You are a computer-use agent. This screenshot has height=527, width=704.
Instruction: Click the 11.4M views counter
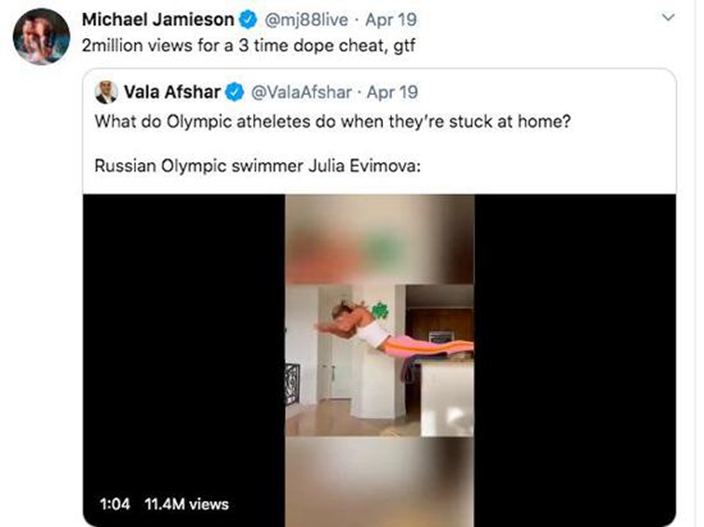187,504
